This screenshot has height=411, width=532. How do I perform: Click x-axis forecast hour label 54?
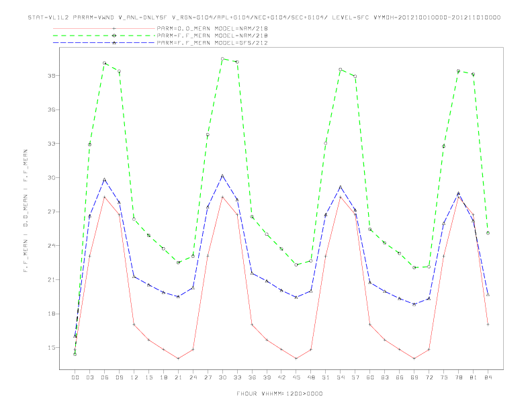click(341, 377)
